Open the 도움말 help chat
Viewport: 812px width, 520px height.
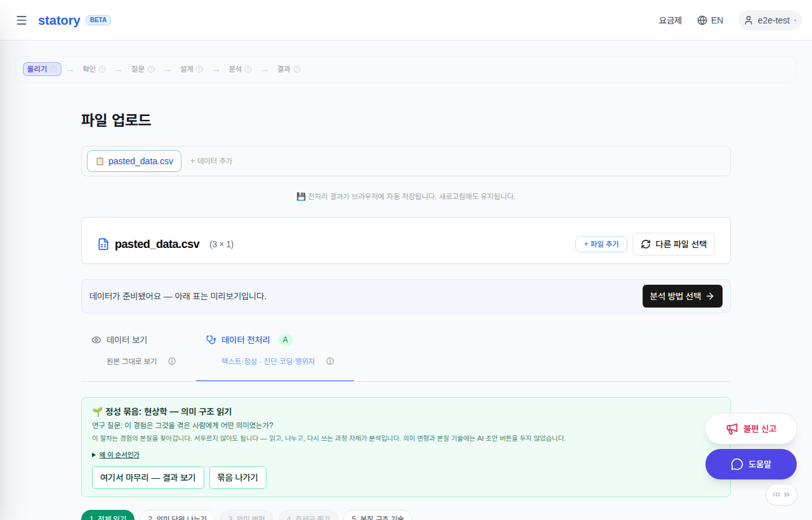pyautogui.click(x=751, y=464)
